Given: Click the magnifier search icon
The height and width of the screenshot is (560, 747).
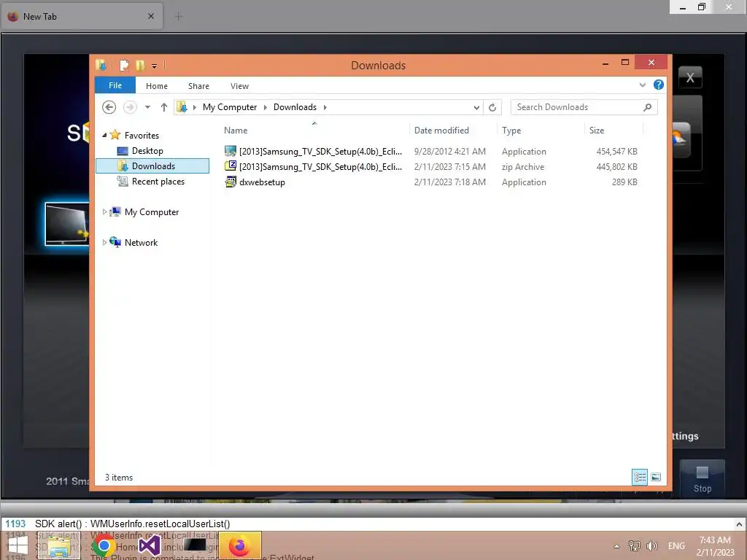Looking at the screenshot, I should coord(648,107).
